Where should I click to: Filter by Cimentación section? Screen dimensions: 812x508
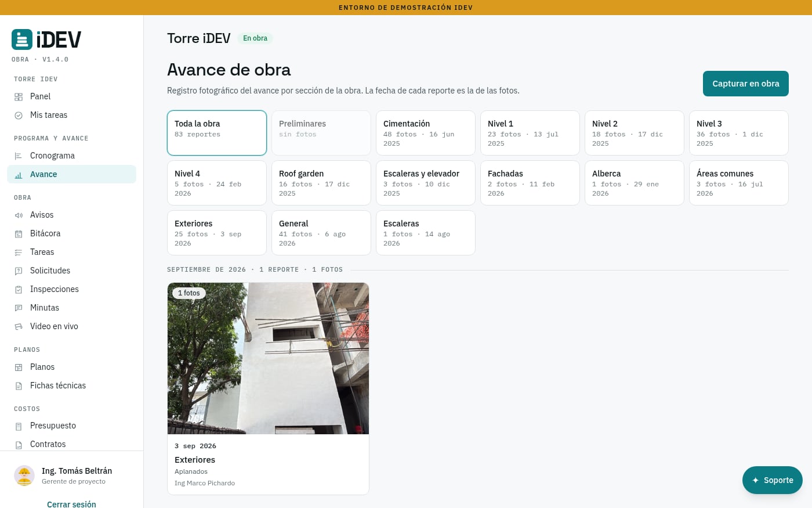click(426, 133)
